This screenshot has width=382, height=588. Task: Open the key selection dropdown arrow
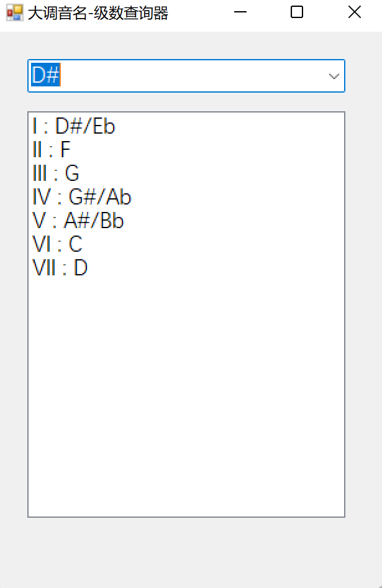click(x=334, y=76)
